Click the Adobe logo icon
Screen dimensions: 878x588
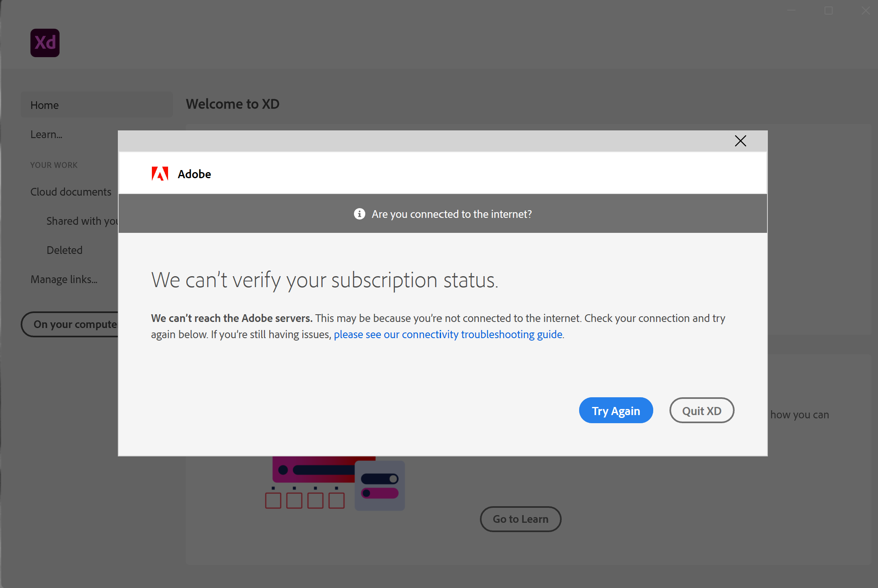(x=159, y=173)
